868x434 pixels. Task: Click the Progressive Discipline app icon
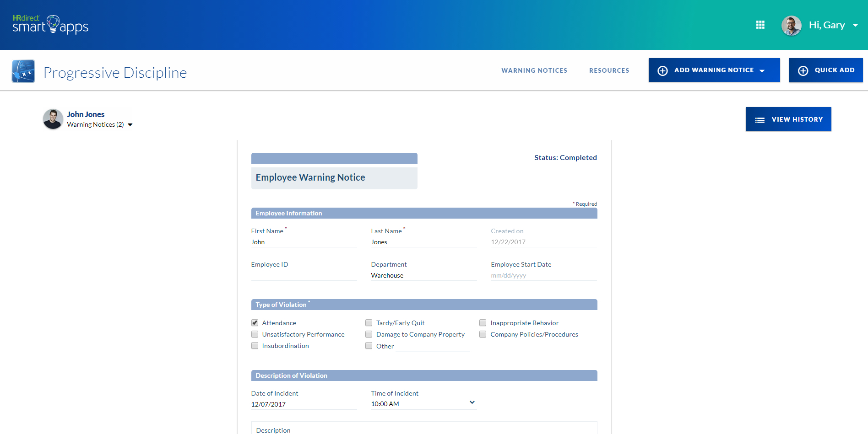point(23,71)
